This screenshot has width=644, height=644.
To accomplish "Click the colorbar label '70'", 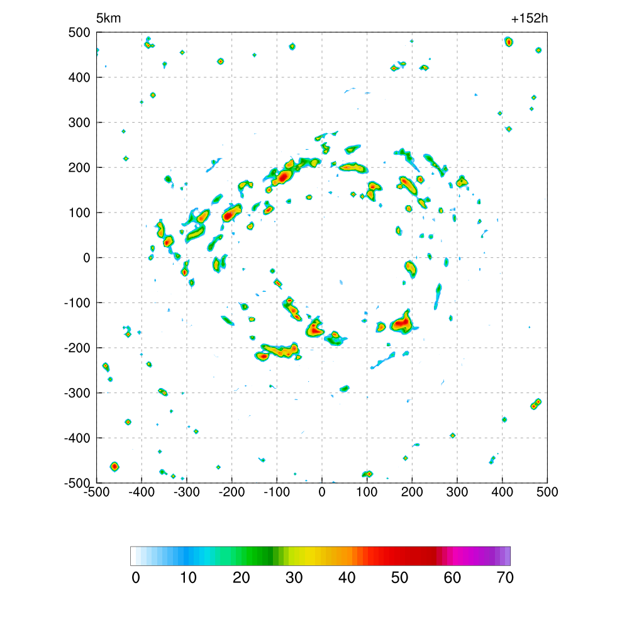I will [505, 578].
